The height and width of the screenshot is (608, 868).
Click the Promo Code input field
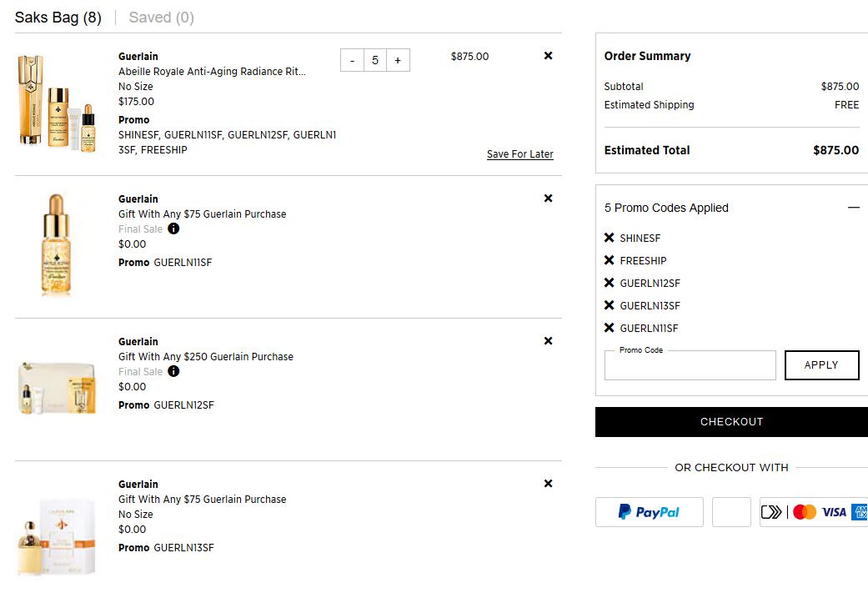pos(690,365)
